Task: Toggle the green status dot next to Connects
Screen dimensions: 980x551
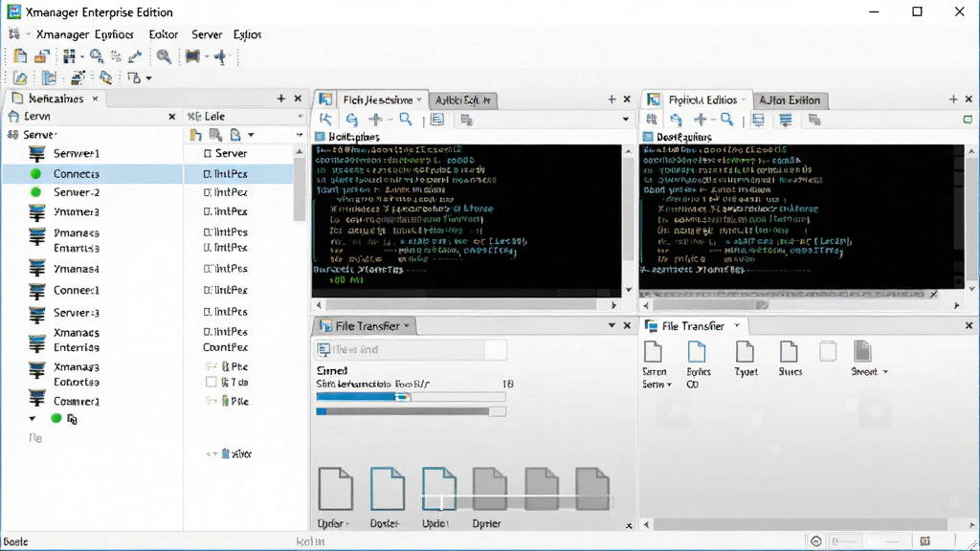Action: click(x=35, y=174)
